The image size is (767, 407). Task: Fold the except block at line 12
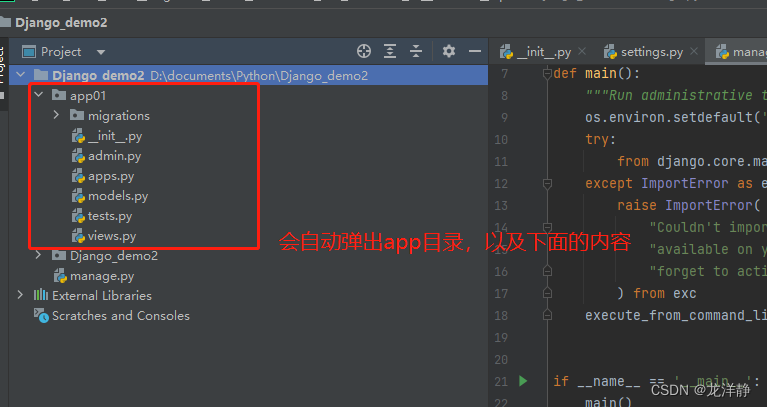click(547, 183)
